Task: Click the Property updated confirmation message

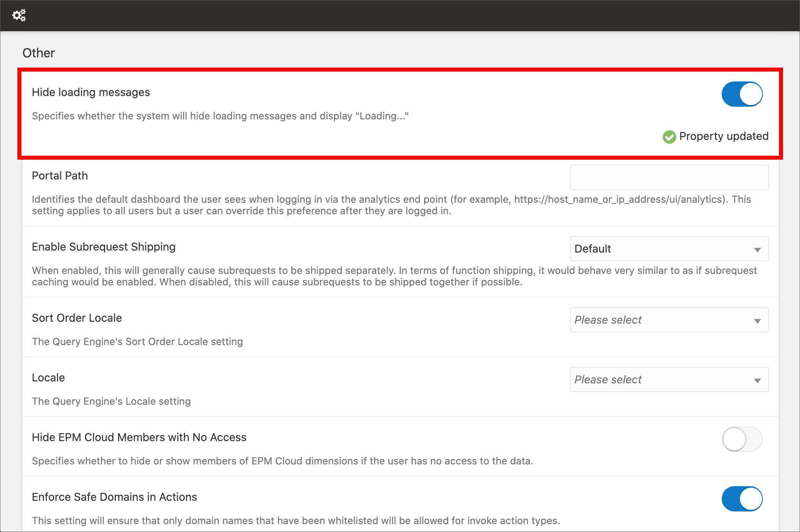Action: 723,136
